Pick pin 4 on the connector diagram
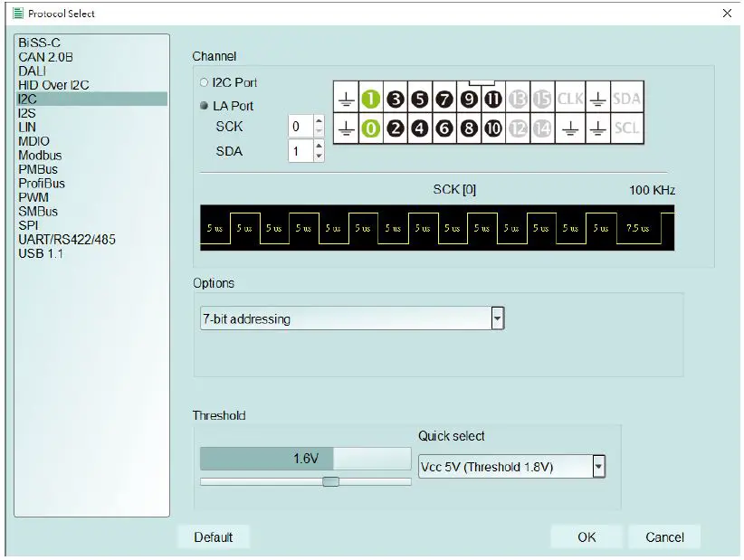Viewport: 744px width, 560px height. pos(419,128)
